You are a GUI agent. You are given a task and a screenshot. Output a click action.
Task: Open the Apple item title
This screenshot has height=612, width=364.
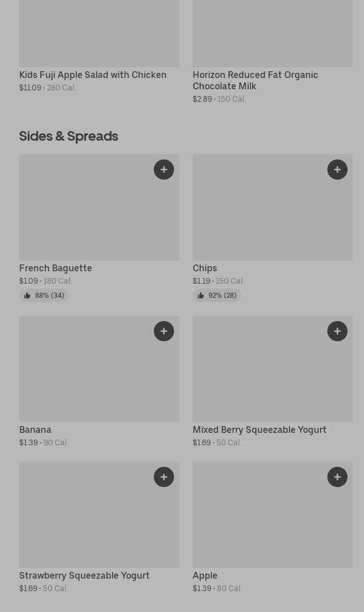[205, 576]
